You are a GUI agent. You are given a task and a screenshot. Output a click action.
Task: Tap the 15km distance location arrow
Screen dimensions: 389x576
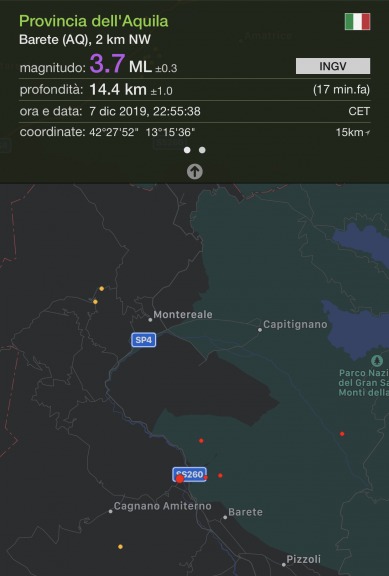(367, 133)
